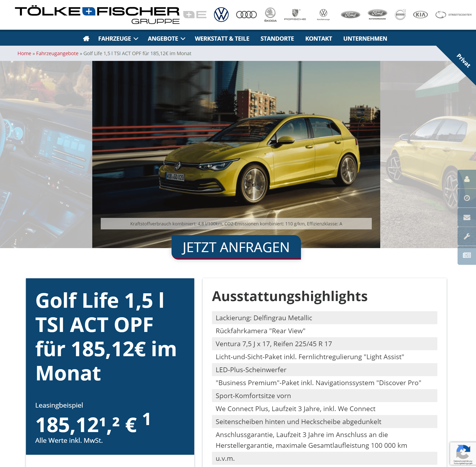
Task: Open the person contact sidebar icon
Action: (x=467, y=179)
